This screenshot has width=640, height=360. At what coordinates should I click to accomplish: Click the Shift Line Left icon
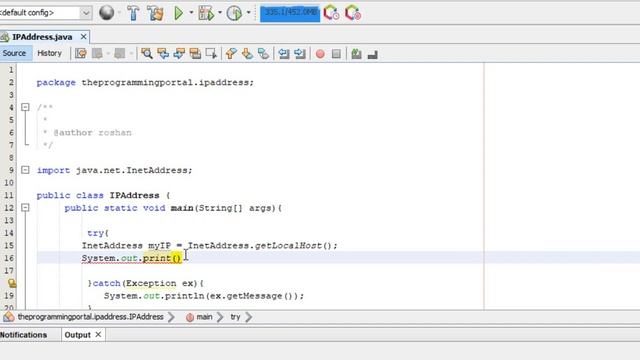[284, 53]
